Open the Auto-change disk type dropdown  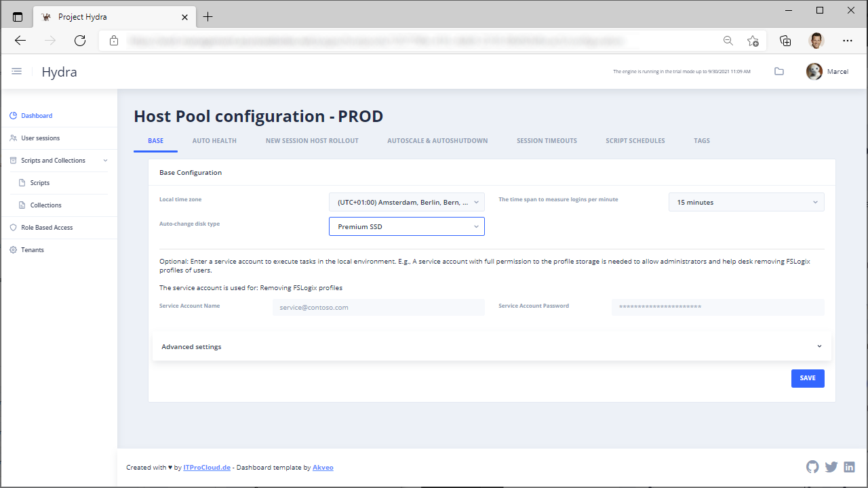[406, 226]
